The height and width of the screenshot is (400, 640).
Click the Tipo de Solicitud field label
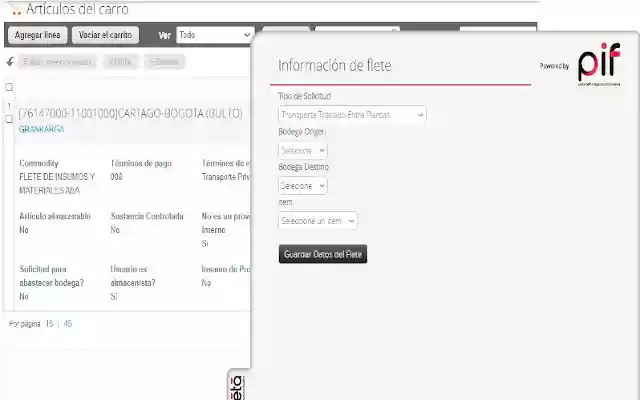(x=304, y=96)
